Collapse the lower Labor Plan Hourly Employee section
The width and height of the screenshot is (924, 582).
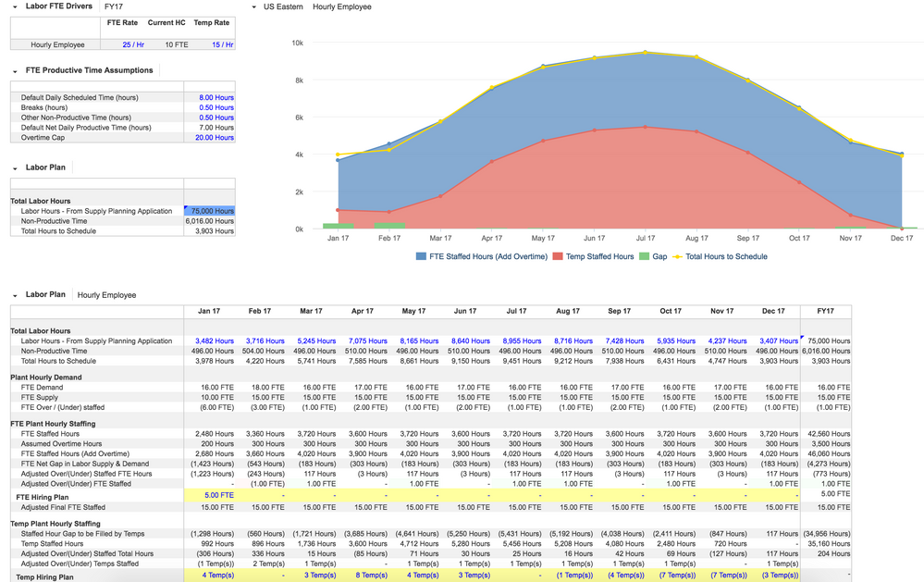click(x=15, y=295)
